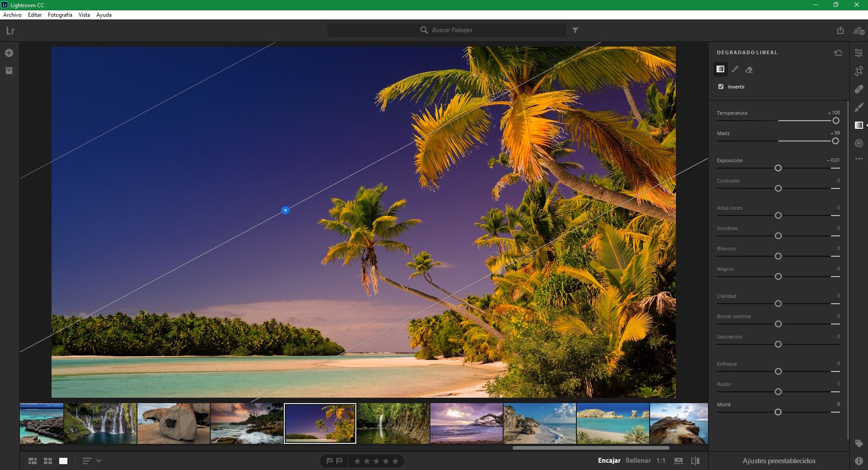
Task: Click the Ajustes preestablecidos button
Action: coord(778,461)
